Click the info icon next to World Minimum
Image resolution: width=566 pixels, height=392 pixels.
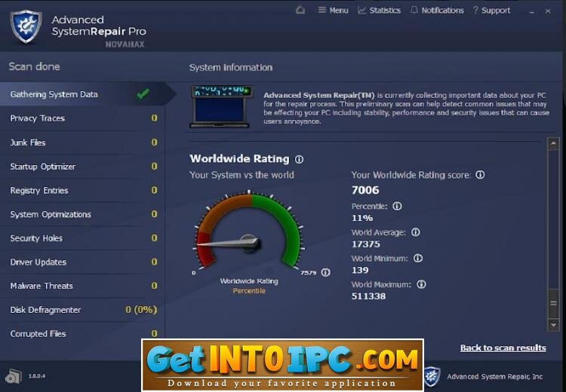pyautogui.click(x=418, y=259)
